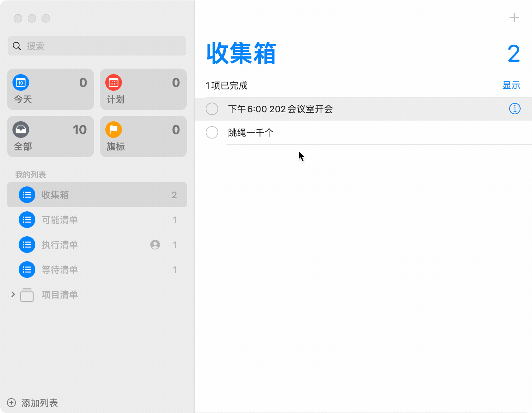Screen dimensions: 532x413
Task: Open the 全部 smart list
Action: tap(51, 137)
